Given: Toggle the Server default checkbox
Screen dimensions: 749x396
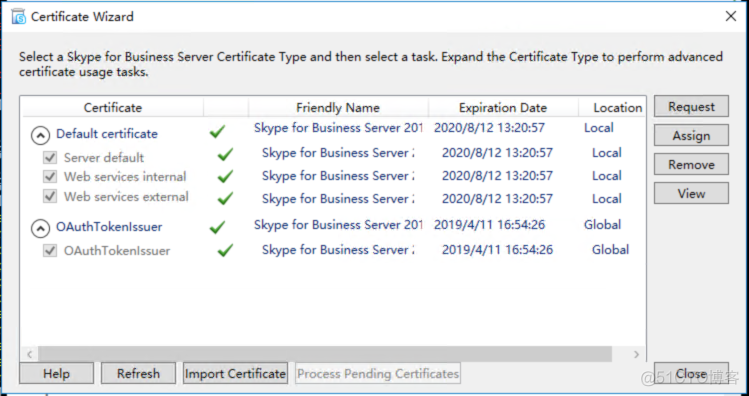Looking at the screenshot, I should point(50,157).
